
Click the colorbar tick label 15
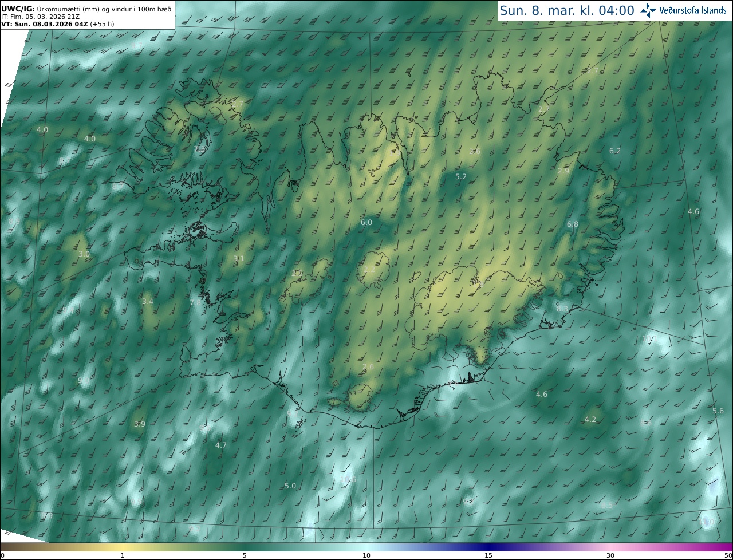click(x=488, y=556)
